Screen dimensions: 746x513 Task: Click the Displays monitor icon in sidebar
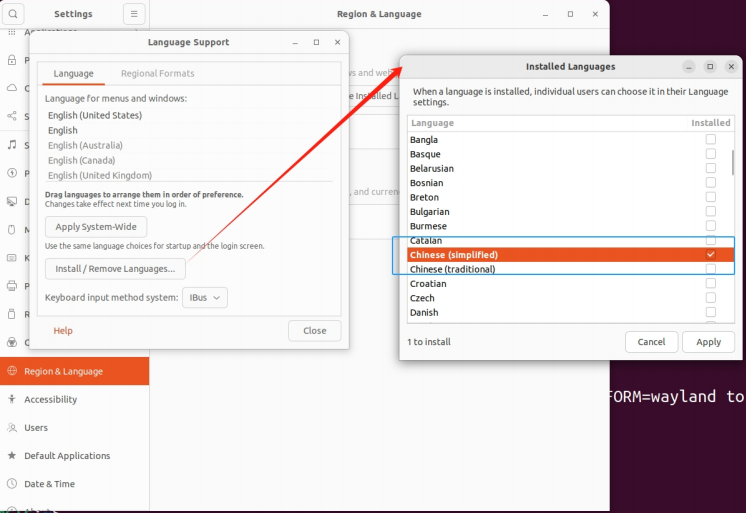pos(12,201)
